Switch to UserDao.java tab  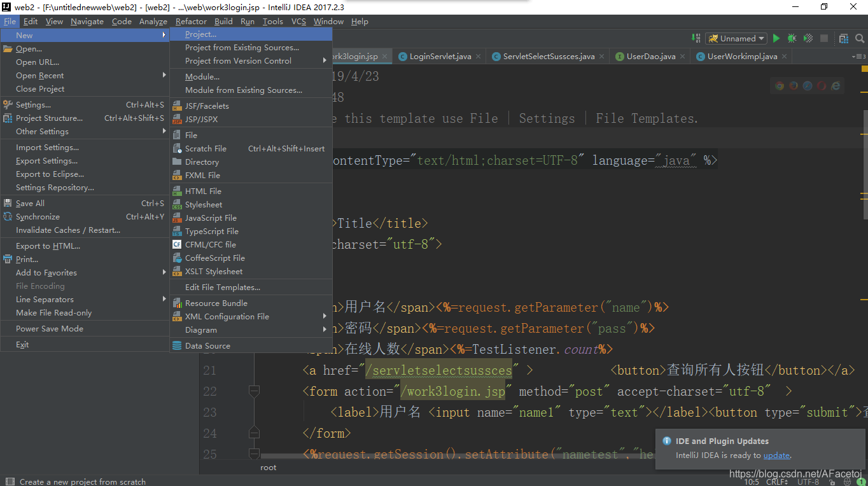[x=651, y=57]
